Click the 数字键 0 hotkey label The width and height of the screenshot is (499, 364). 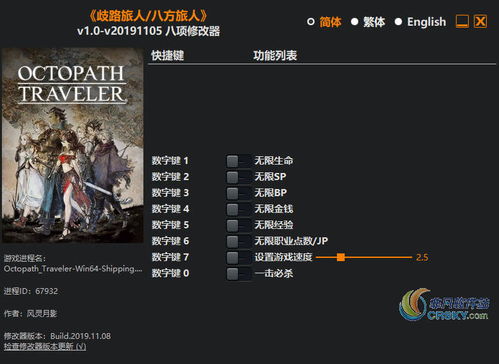click(170, 273)
